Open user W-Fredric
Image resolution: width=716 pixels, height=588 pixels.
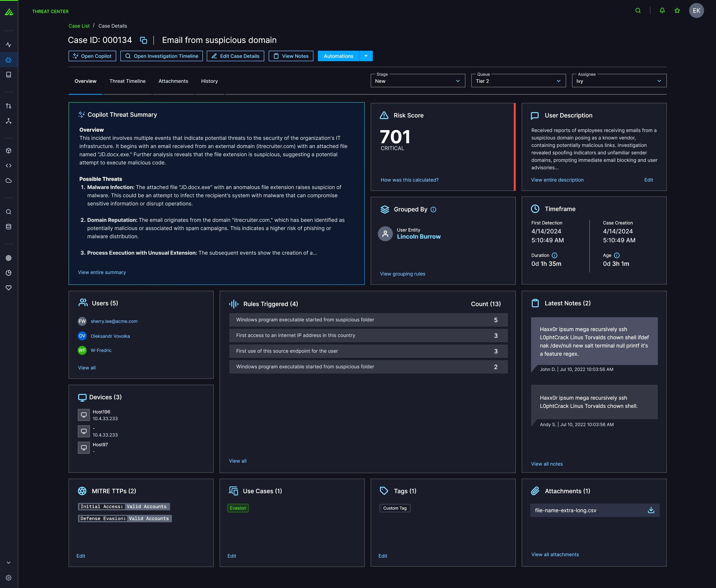101,351
